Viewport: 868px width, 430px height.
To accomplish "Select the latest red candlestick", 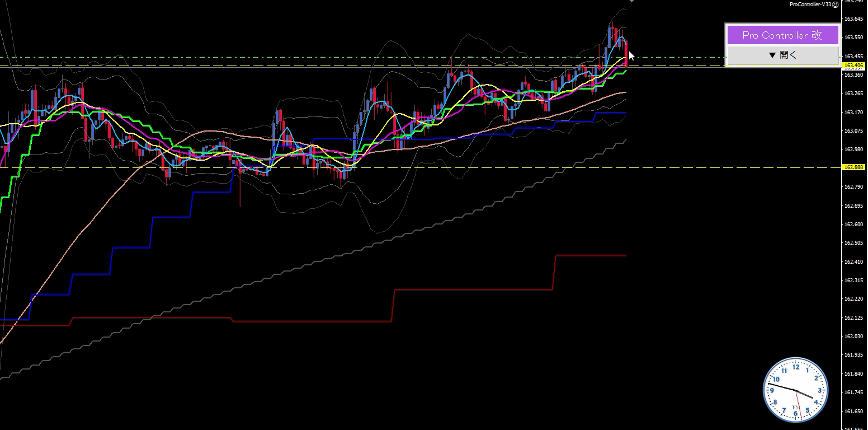I will (626, 53).
